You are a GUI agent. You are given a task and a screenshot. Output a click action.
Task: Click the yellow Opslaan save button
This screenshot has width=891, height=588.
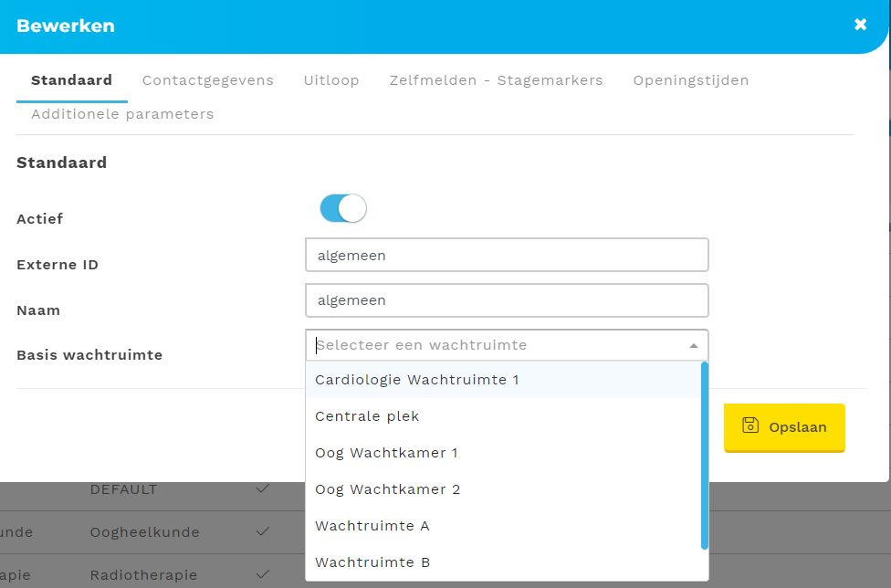coord(784,427)
